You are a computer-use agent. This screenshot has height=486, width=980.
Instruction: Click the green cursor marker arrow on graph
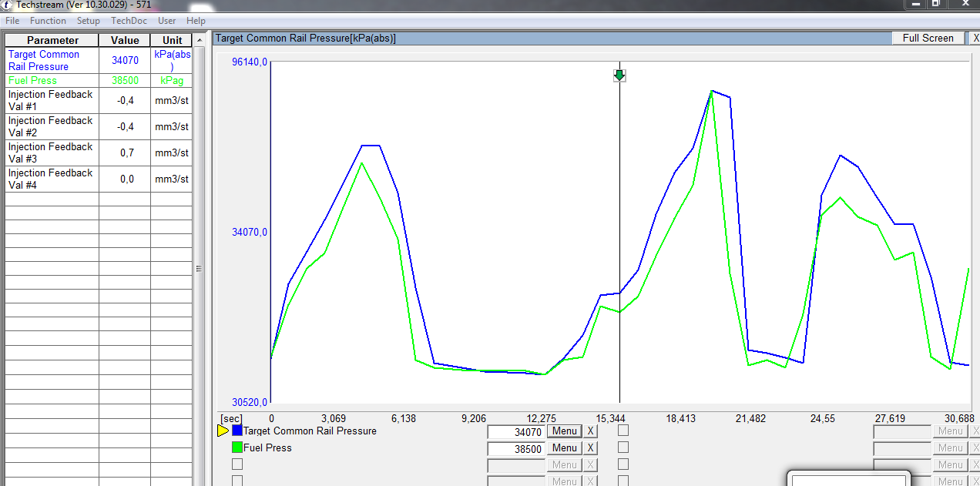620,75
